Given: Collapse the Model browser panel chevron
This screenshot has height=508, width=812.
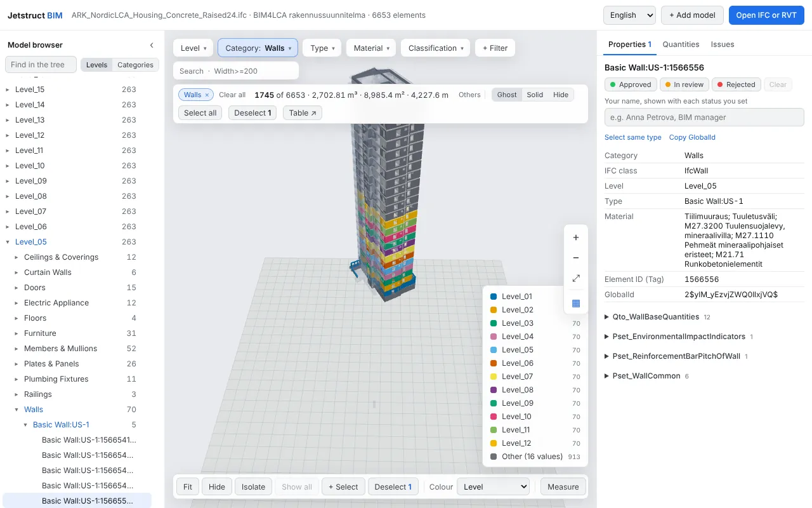Looking at the screenshot, I should pyautogui.click(x=152, y=45).
